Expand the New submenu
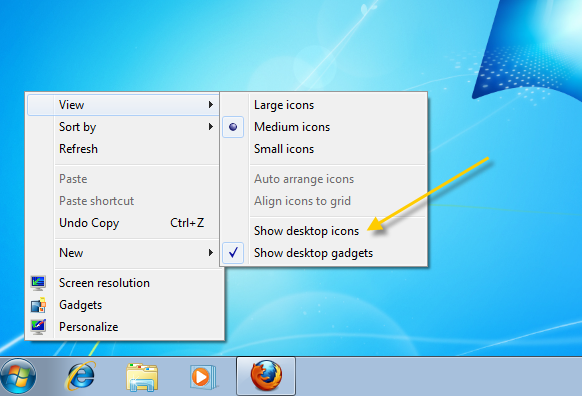The height and width of the screenshot is (396, 582). pyautogui.click(x=123, y=253)
